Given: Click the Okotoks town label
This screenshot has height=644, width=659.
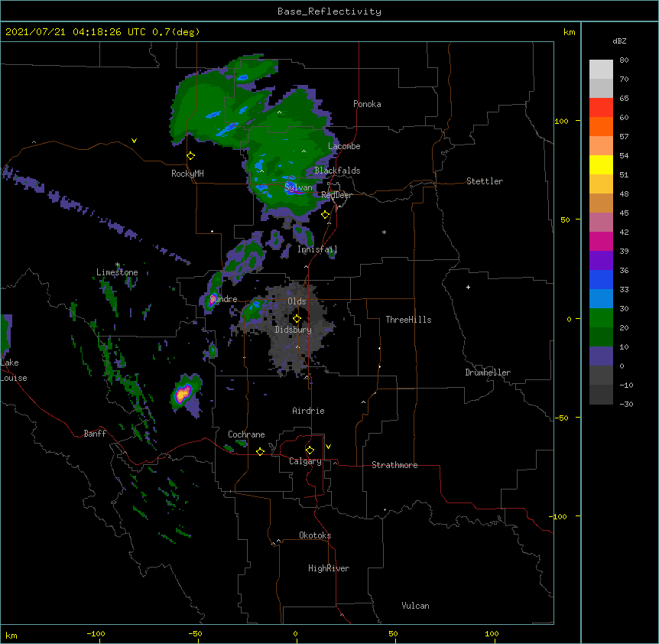Looking at the screenshot, I should click(315, 535).
